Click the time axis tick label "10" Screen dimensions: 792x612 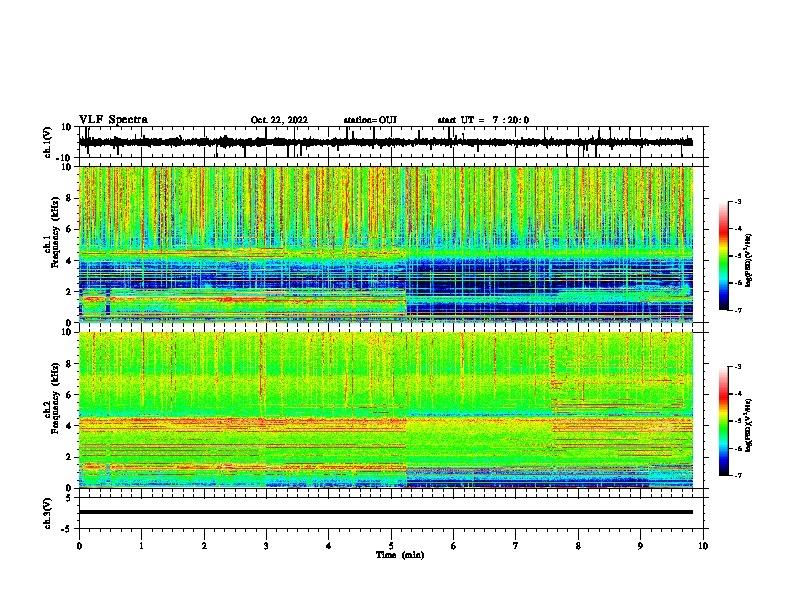(x=703, y=546)
